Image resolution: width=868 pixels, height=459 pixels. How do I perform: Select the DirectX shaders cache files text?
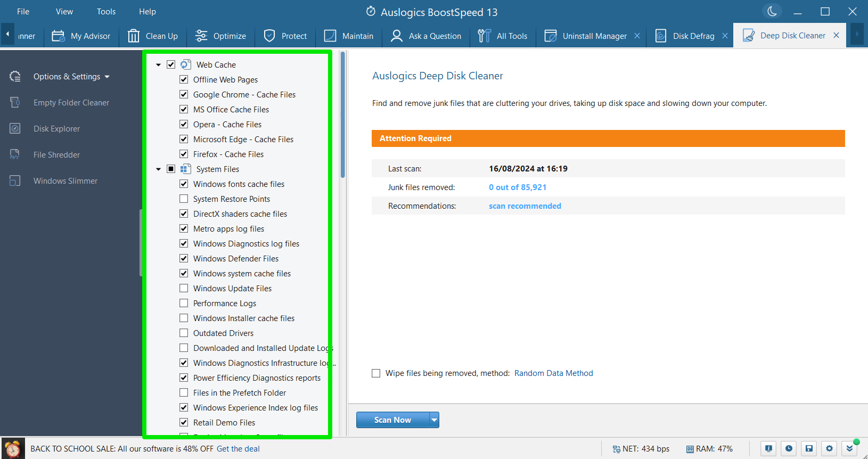[240, 214]
